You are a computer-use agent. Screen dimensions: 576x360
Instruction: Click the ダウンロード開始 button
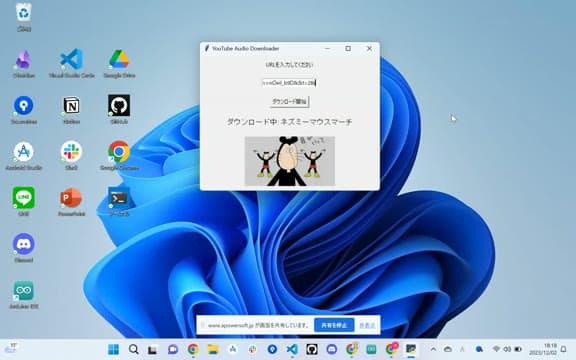coord(289,102)
